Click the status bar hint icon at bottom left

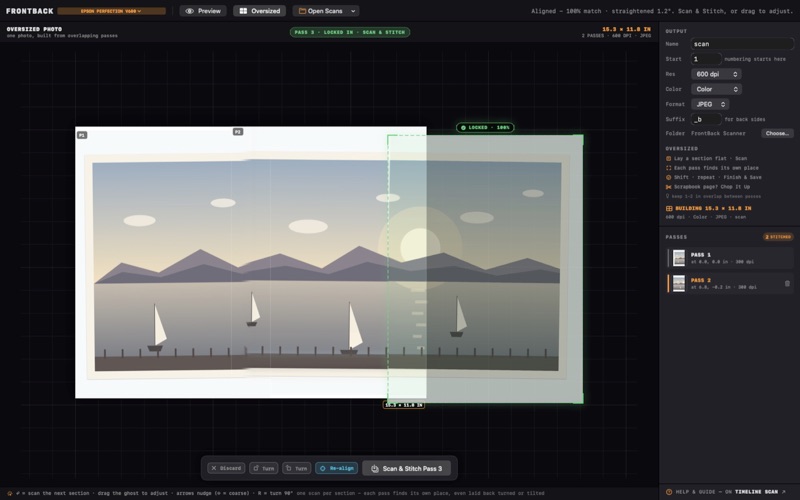[10, 493]
